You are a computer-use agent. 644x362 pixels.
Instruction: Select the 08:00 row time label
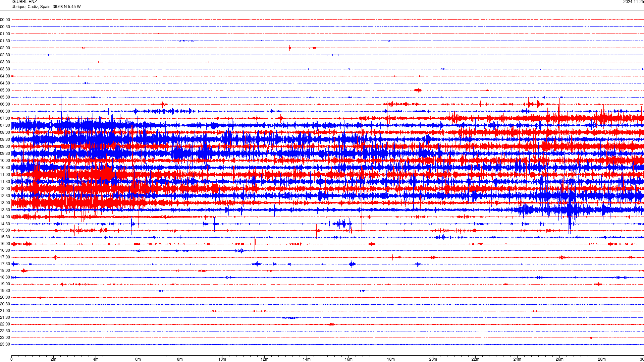click(x=5, y=132)
